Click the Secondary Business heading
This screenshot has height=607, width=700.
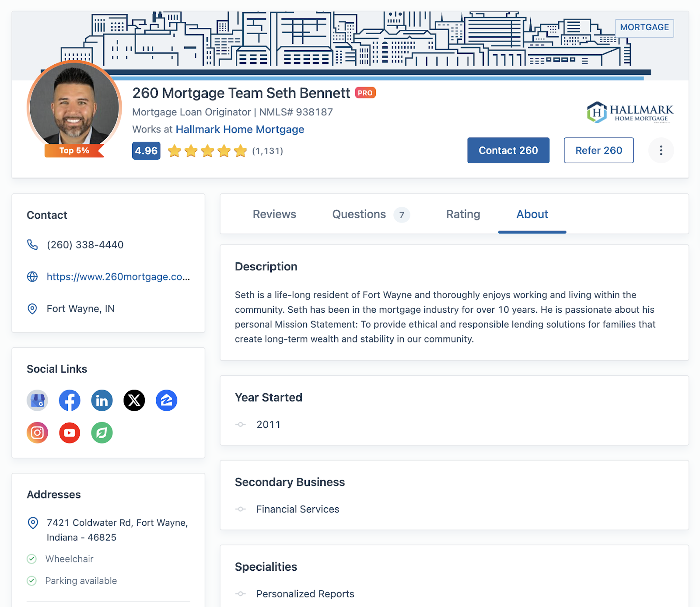click(x=290, y=482)
